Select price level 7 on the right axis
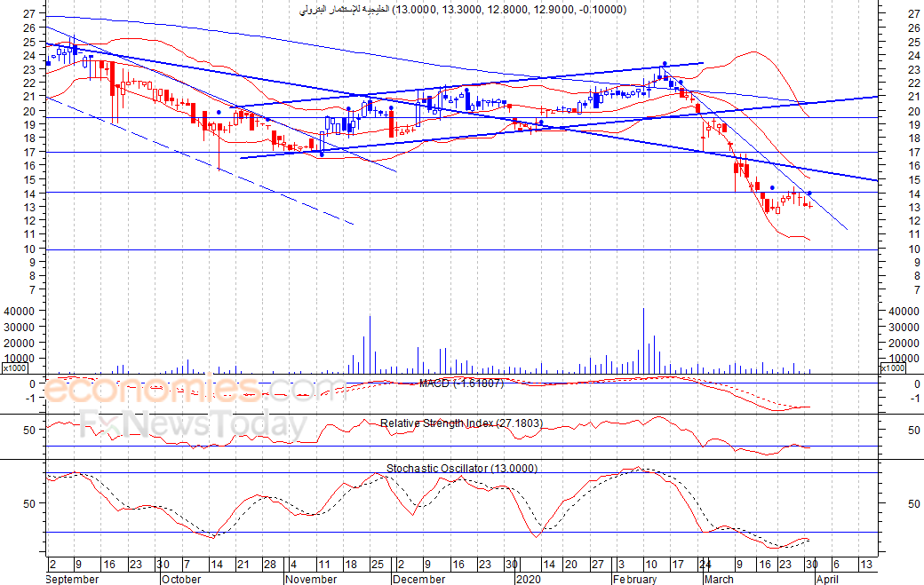The image size is (924, 585). pyautogui.click(x=917, y=289)
